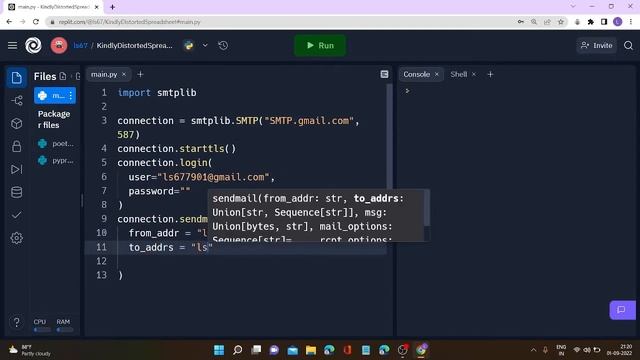Switch to Console tab
640x360 pixels.
click(416, 74)
